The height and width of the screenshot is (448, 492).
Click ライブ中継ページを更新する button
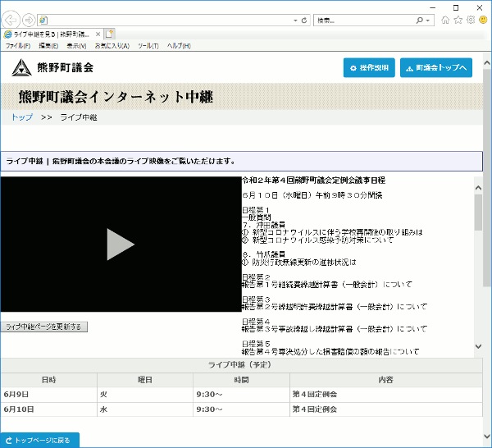point(44,327)
